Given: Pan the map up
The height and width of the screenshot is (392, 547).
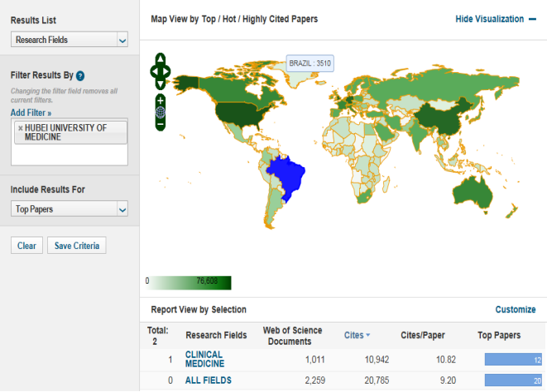Looking at the screenshot, I should pyautogui.click(x=160, y=59).
